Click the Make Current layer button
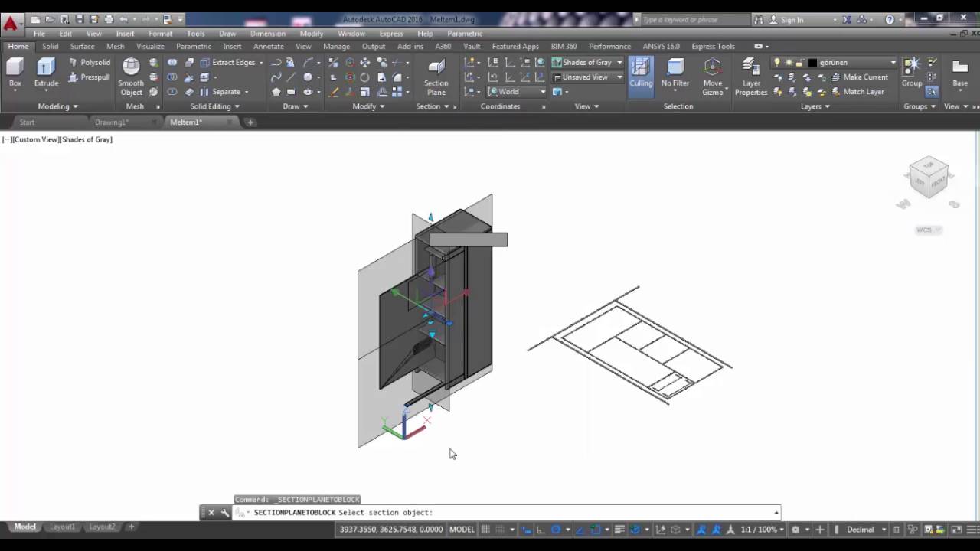980x551 pixels. [858, 77]
